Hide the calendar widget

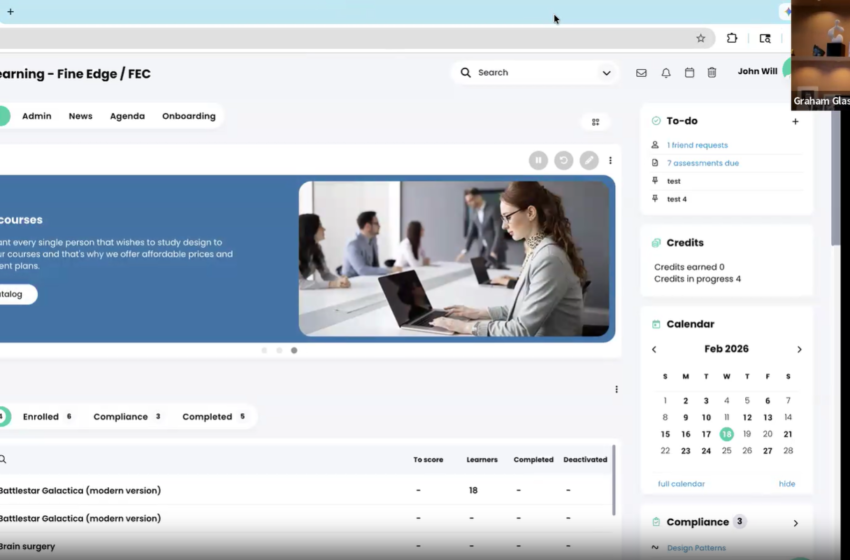[x=787, y=484]
